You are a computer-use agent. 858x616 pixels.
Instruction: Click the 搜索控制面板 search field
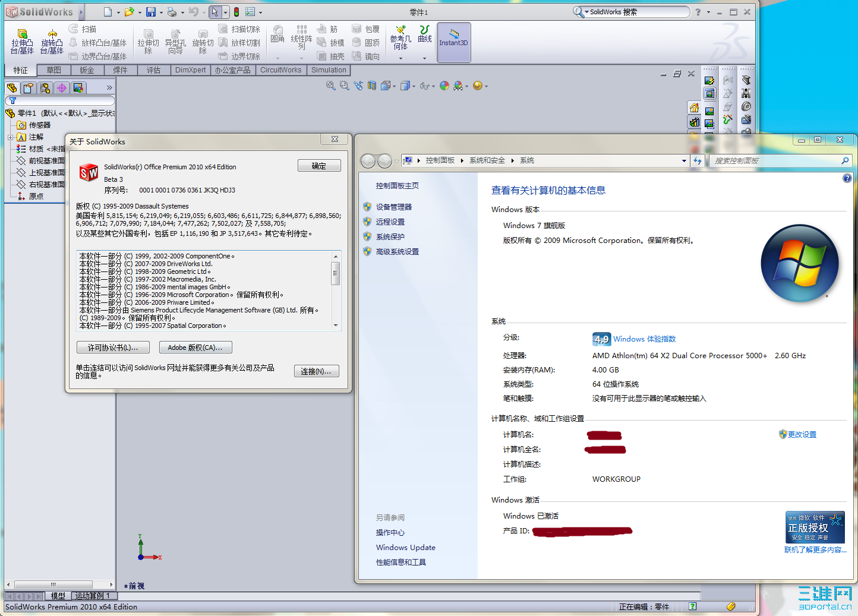781,161
